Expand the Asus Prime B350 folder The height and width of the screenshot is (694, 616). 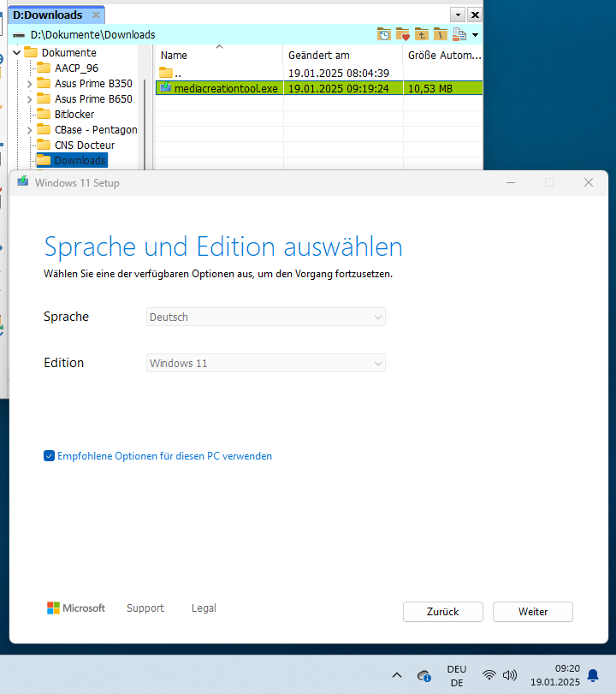30,84
